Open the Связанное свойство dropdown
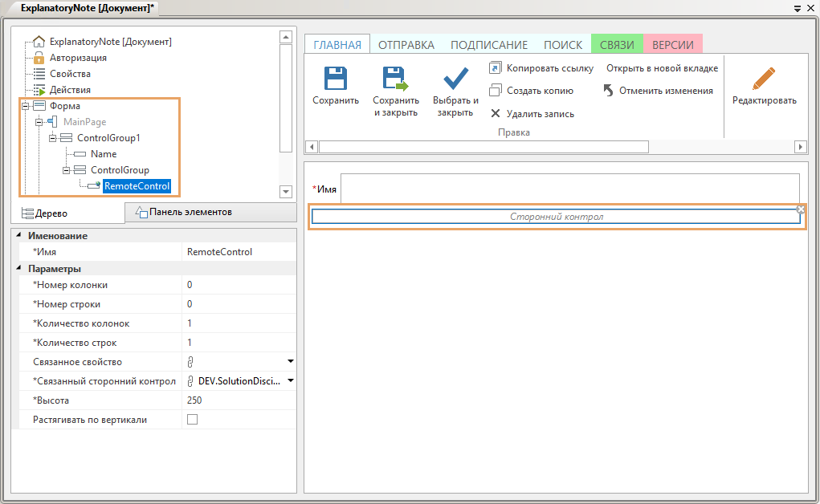This screenshot has height=504, width=820. (291, 362)
